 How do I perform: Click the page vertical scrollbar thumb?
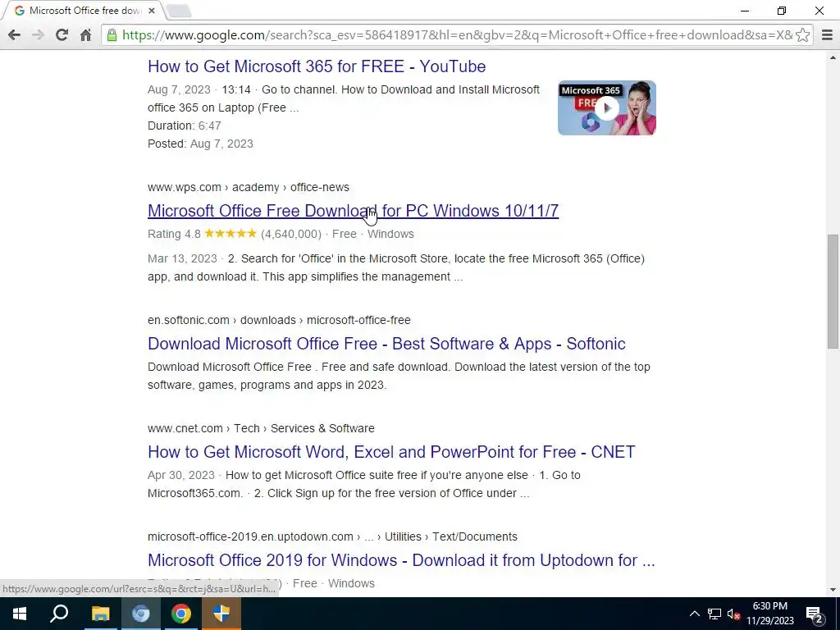[833, 291]
